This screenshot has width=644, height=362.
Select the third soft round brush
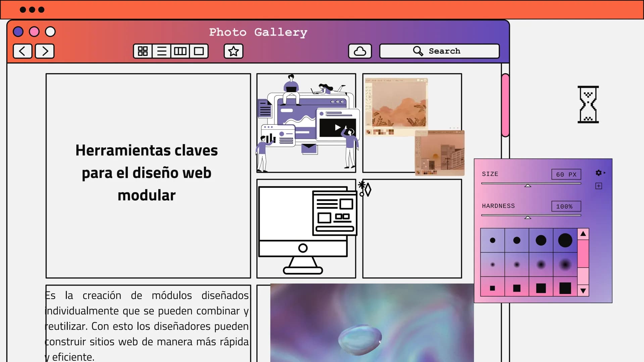pos(541,264)
